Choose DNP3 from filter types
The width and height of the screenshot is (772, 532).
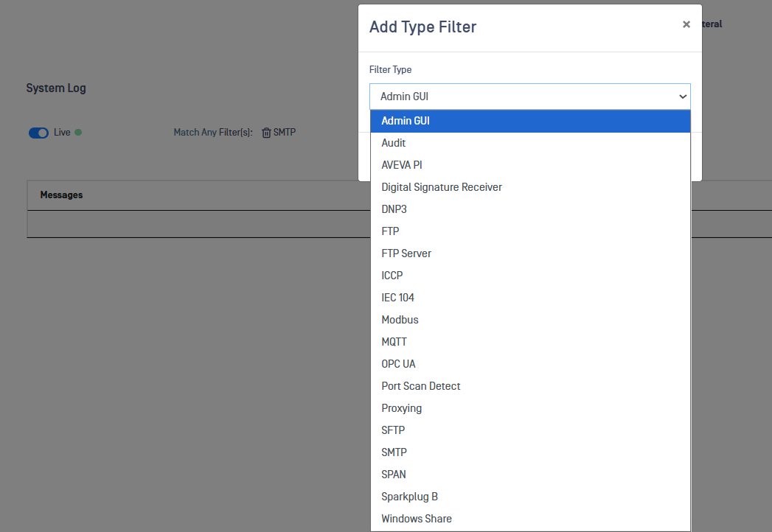point(394,209)
